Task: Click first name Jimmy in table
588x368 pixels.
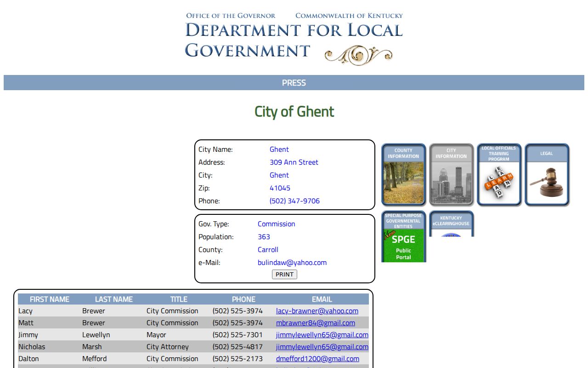Action: pos(28,335)
